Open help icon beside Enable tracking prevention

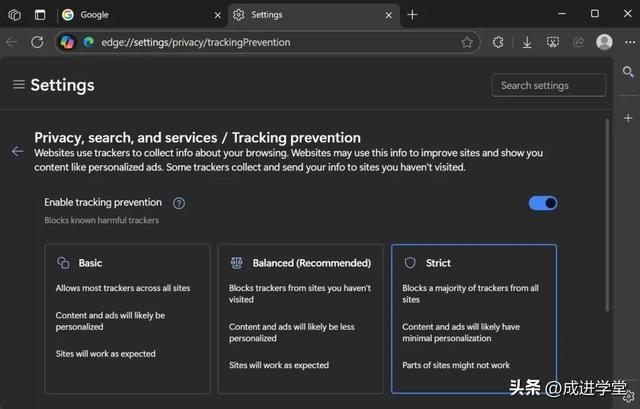179,203
